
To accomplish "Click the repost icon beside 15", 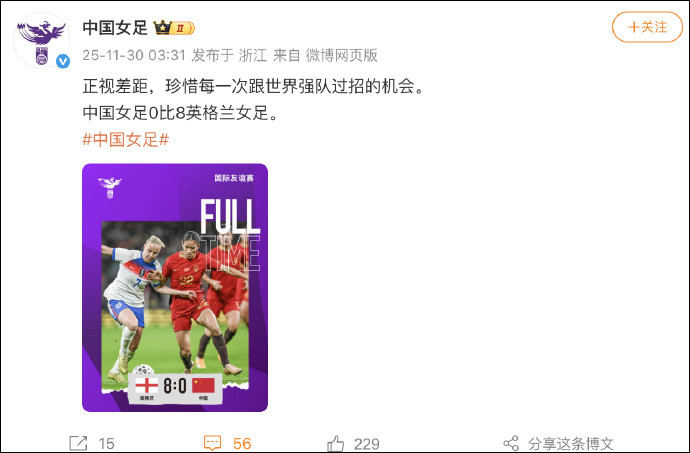I will click(78, 443).
